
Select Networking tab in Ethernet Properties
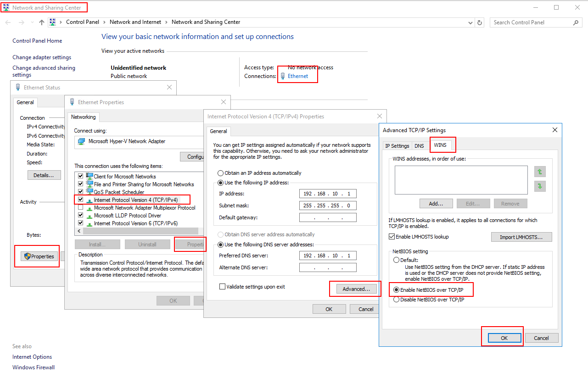pyautogui.click(x=84, y=117)
